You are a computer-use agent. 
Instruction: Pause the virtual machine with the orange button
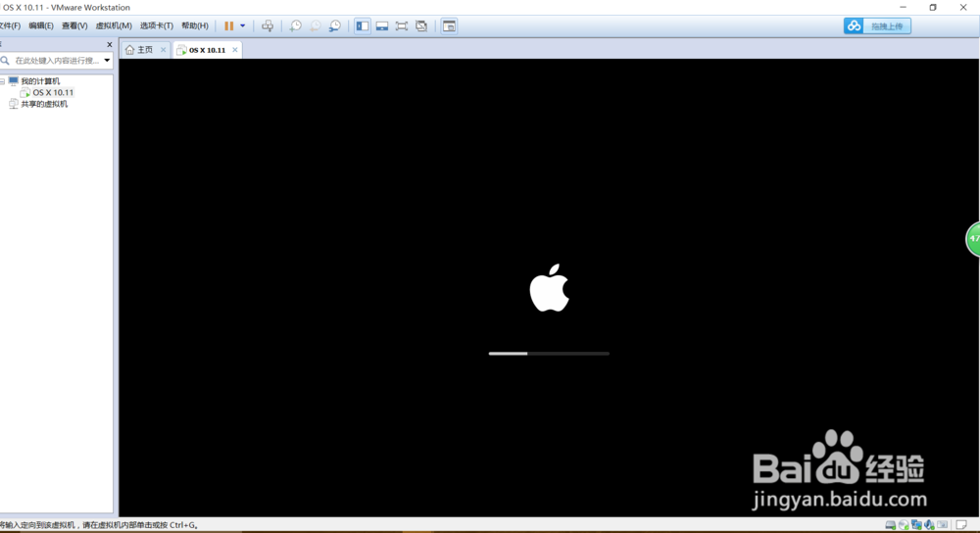pos(228,25)
